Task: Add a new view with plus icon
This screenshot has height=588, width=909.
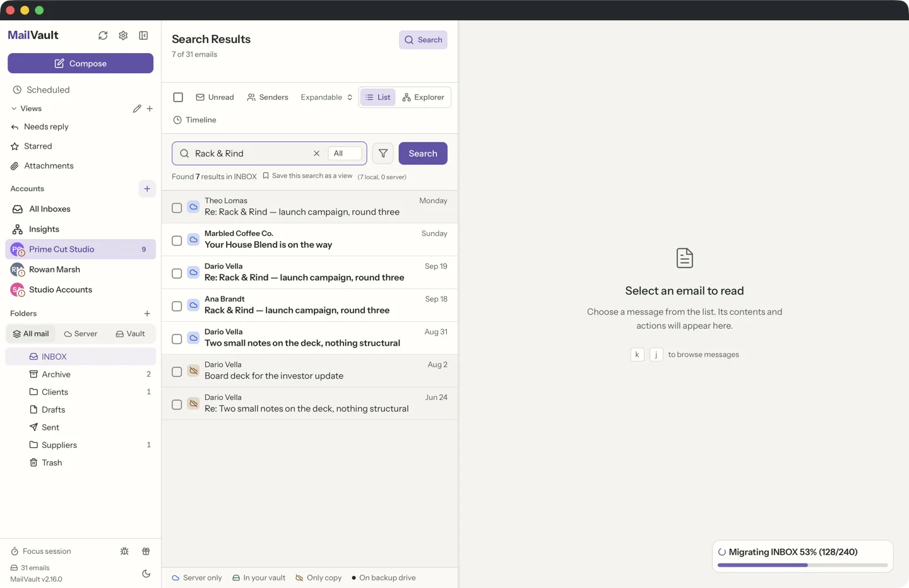Action: [150, 109]
